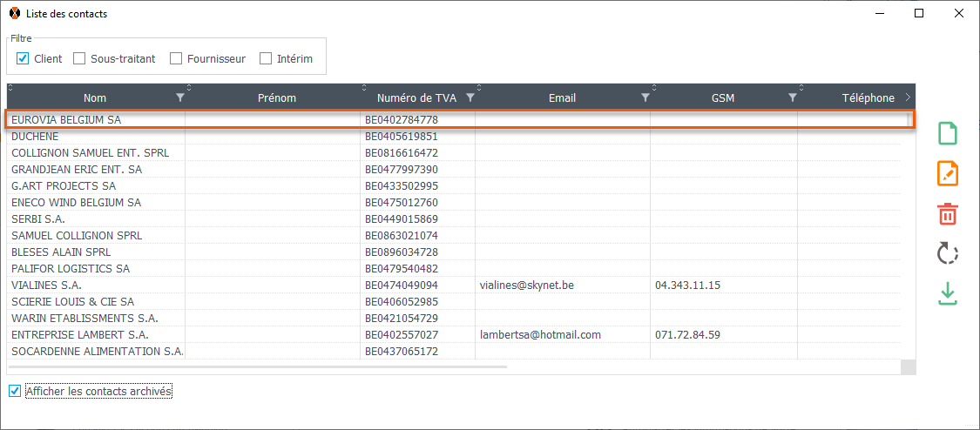Screen dimensions: 980x430
Task: Enable the Sous-traitant filter checkbox
Action: coord(79,59)
